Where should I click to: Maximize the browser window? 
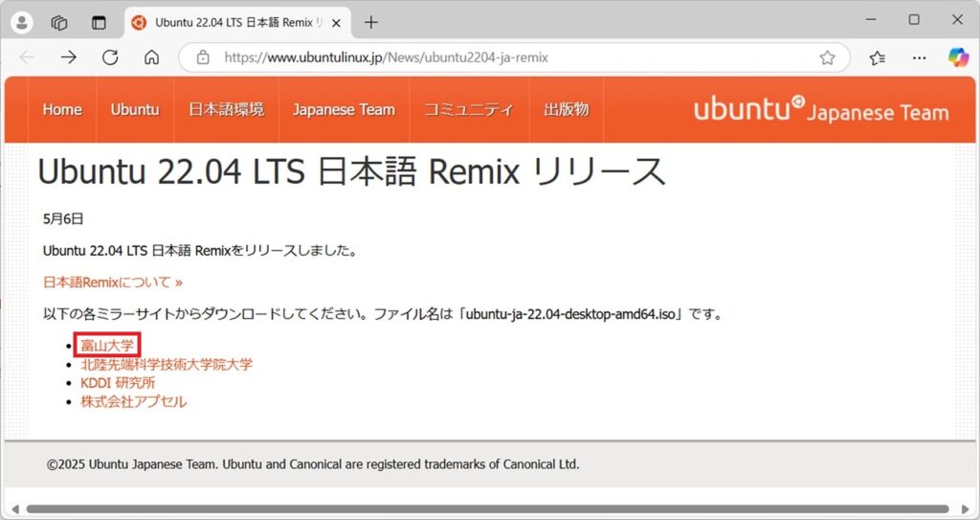914,20
